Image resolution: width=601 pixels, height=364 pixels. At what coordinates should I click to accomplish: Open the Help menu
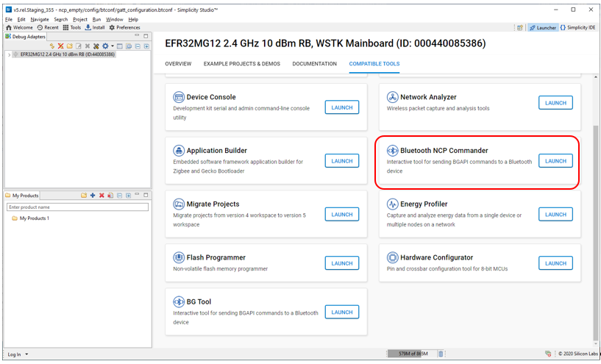133,19
